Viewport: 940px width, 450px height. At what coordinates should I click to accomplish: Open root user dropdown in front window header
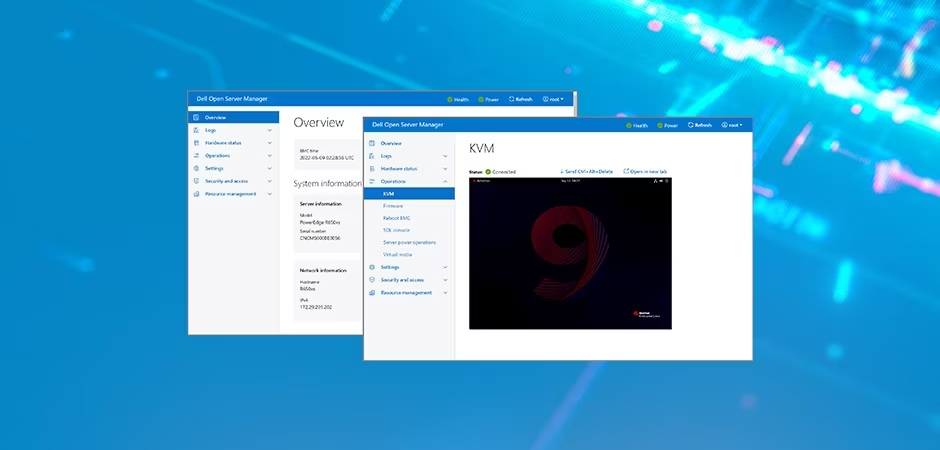click(732, 125)
